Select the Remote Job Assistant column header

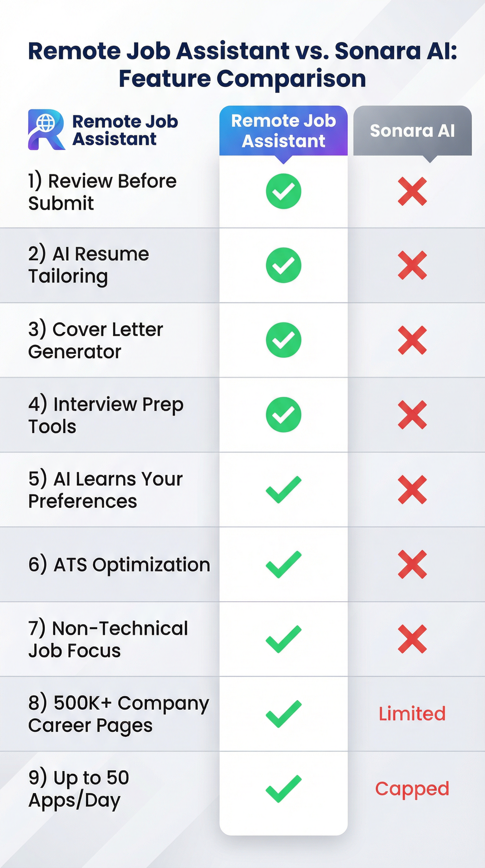(x=283, y=131)
